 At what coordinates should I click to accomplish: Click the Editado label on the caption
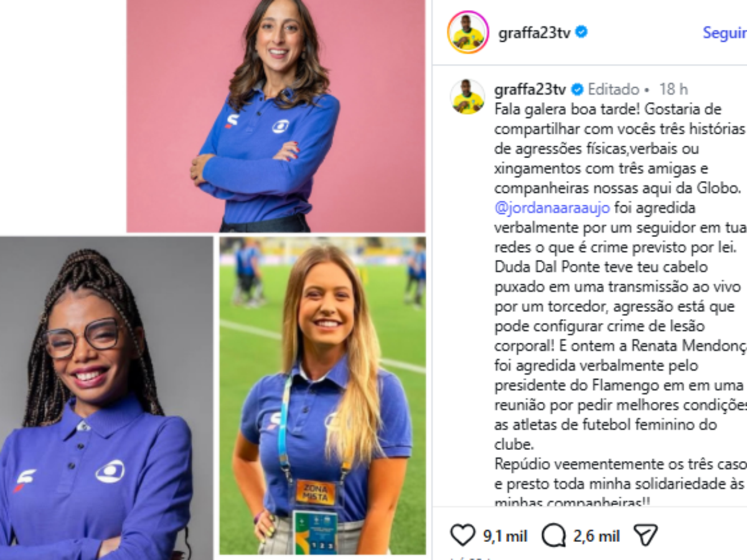614,90
